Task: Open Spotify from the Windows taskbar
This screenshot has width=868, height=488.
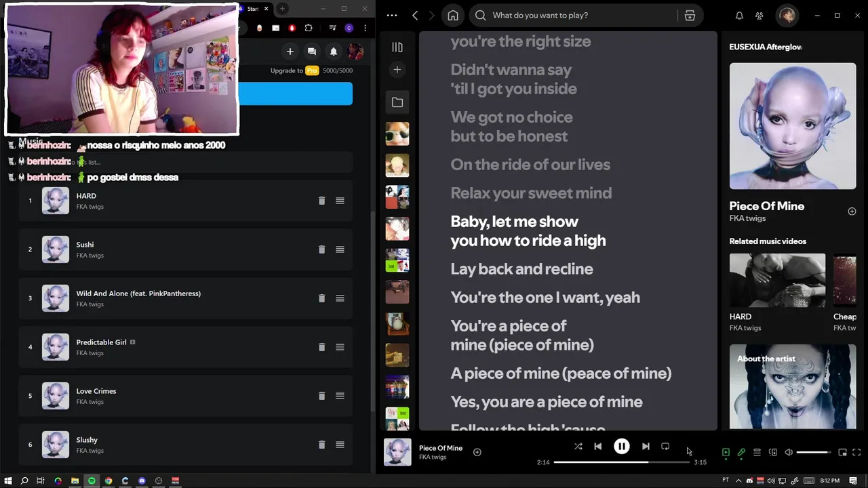Action: coord(92,481)
